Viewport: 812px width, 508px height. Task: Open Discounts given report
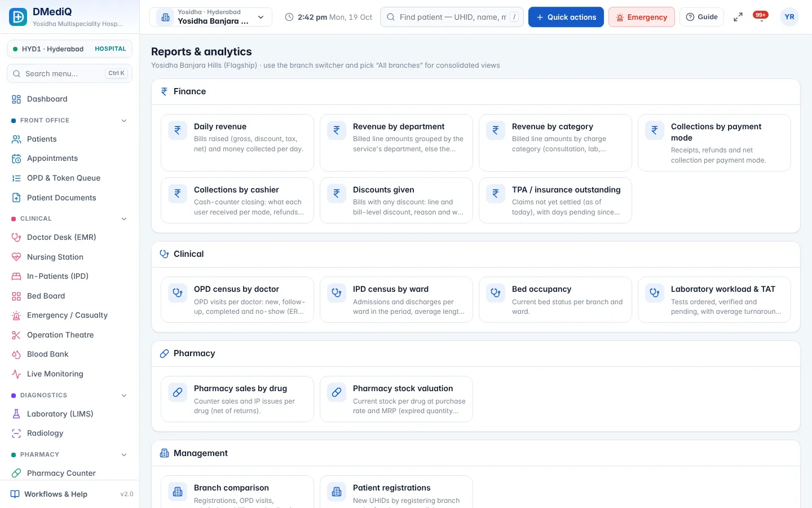pyautogui.click(x=396, y=200)
